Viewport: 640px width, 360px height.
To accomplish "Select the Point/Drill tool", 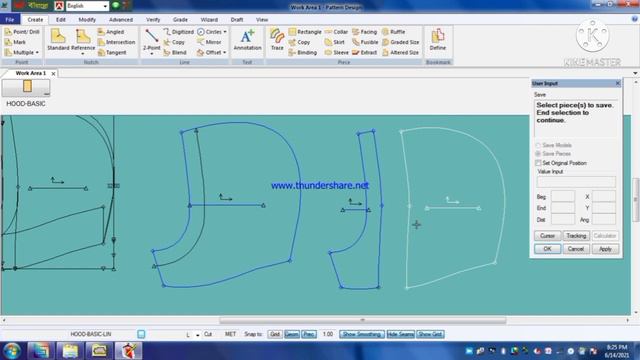I will pos(22,32).
